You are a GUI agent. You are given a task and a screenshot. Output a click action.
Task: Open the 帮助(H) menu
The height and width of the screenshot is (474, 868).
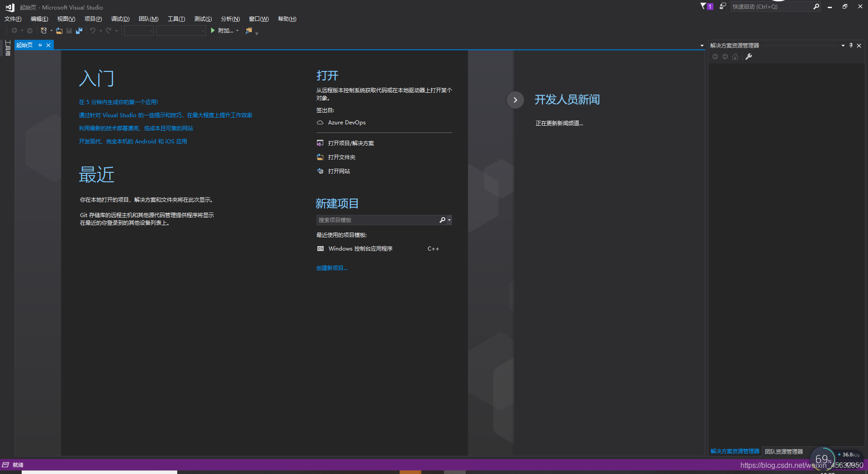coord(287,19)
